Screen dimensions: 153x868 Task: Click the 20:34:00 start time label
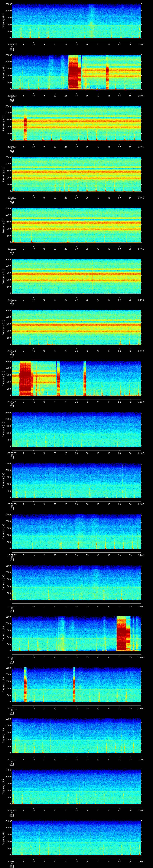pyautogui.click(x=12, y=657)
